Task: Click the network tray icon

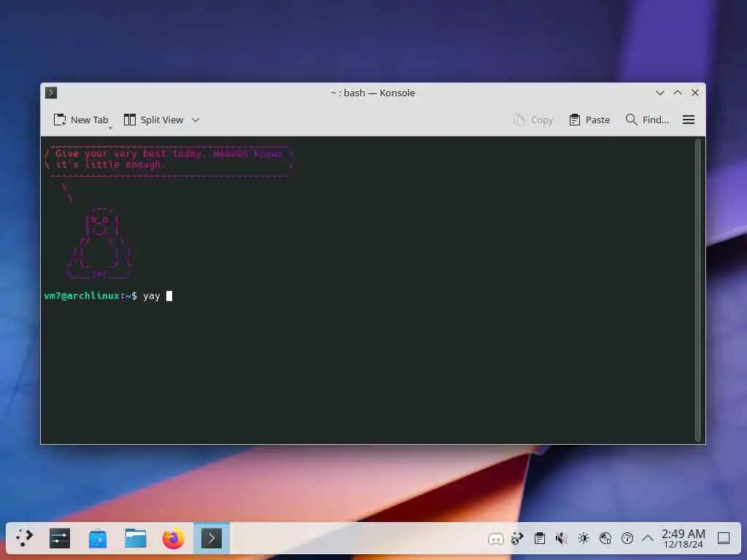Action: click(x=605, y=539)
